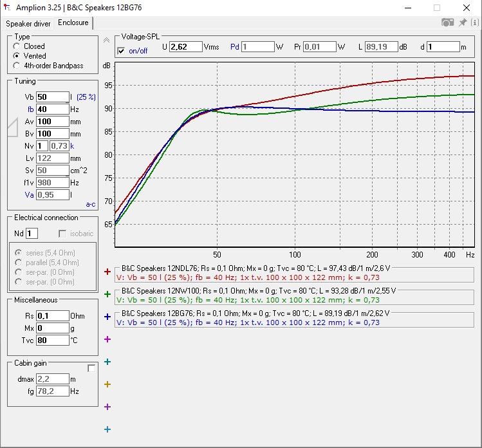Click the Amplion app icon in title bar

click(x=7, y=7)
